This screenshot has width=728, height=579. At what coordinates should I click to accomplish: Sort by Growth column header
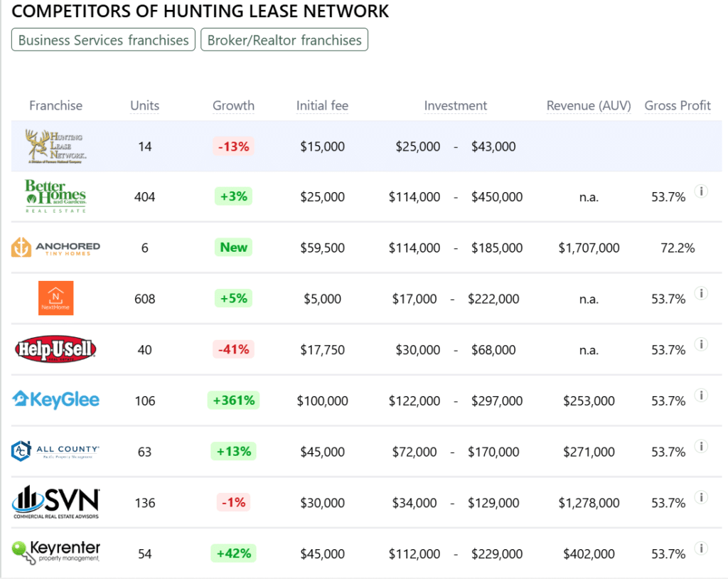click(233, 105)
